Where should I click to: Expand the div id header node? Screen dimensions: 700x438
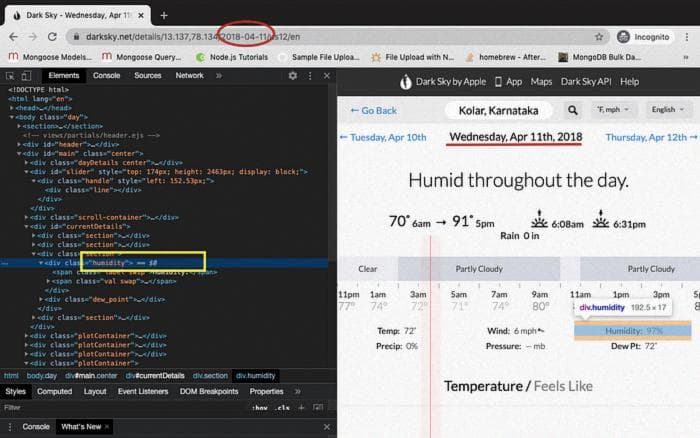tap(19, 145)
